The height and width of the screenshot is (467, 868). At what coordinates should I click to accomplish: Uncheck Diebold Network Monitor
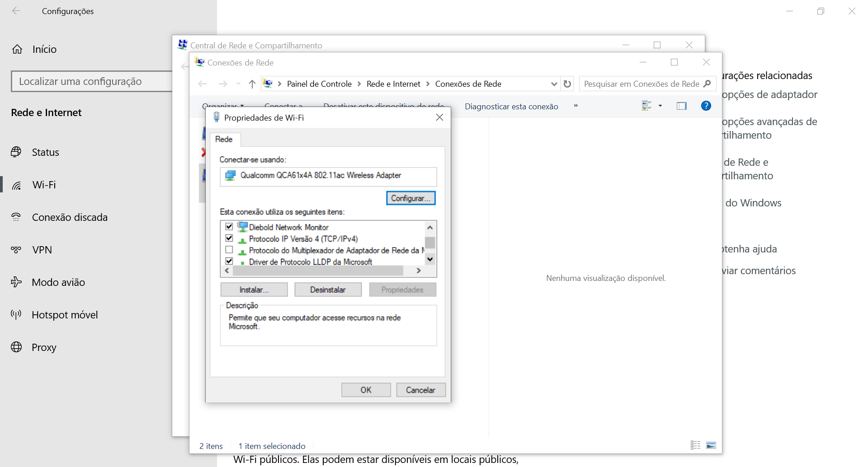tap(229, 227)
